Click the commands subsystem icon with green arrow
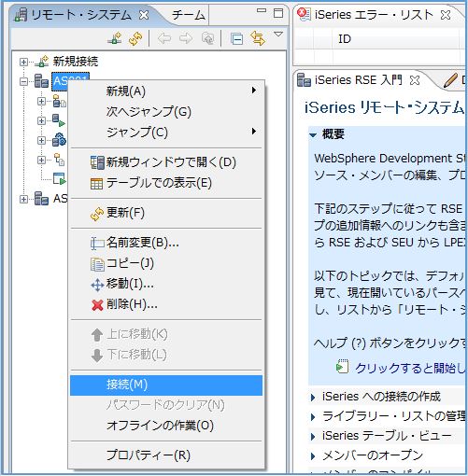 [x=59, y=120]
